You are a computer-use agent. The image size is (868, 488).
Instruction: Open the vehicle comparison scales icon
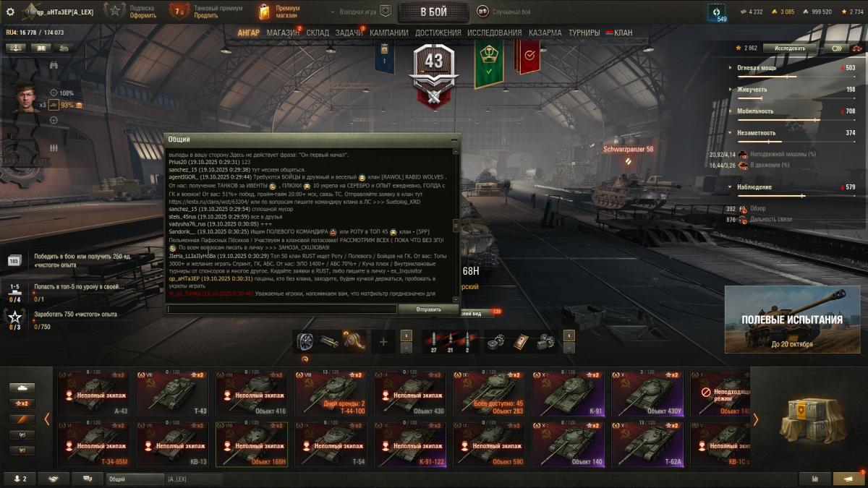pos(815,479)
